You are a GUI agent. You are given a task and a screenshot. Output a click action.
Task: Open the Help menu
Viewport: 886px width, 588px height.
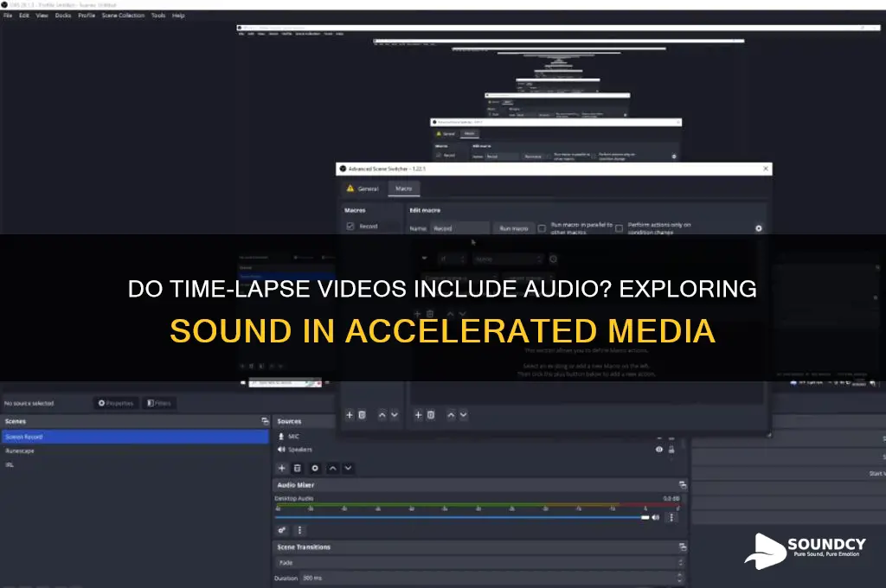[x=178, y=16]
